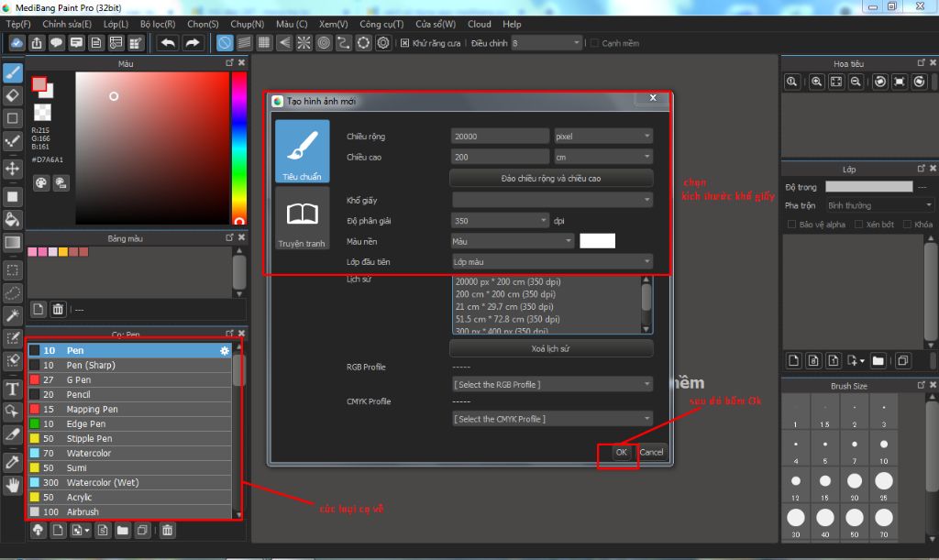Enable the grid snap icon

coord(264,43)
